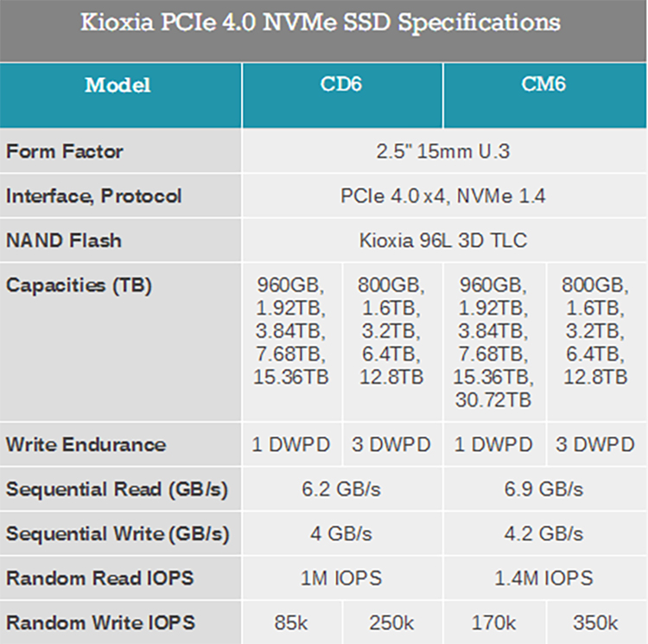Image resolution: width=648 pixels, height=644 pixels.
Task: Select the 4.2 GB/s sequential write value
Action: pos(545,534)
